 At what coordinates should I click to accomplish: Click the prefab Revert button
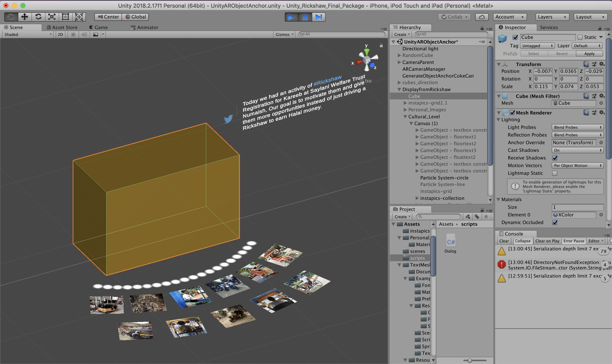coord(562,54)
